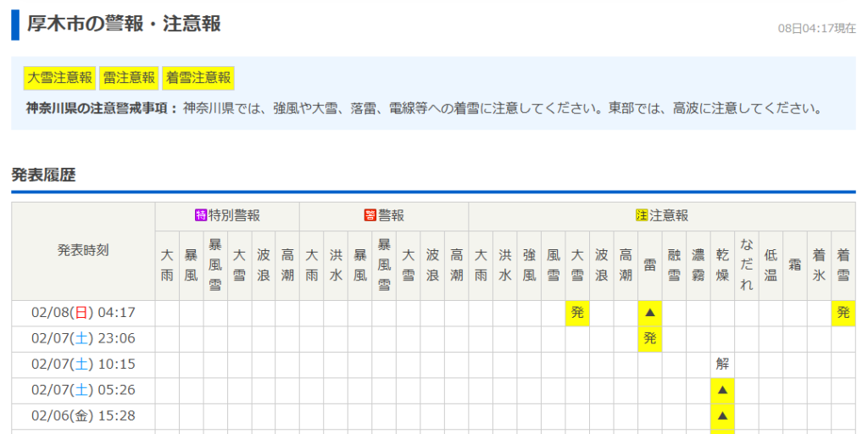Image resolution: width=868 pixels, height=434 pixels.
Task: Click the 発表時刻 column header
Action: [x=83, y=251]
